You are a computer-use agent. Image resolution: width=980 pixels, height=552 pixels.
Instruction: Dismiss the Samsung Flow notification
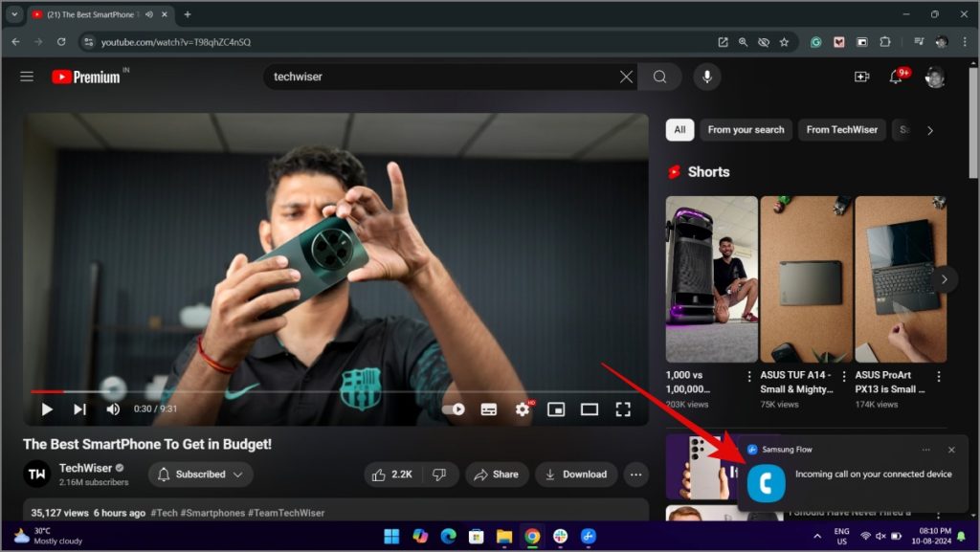(951, 450)
